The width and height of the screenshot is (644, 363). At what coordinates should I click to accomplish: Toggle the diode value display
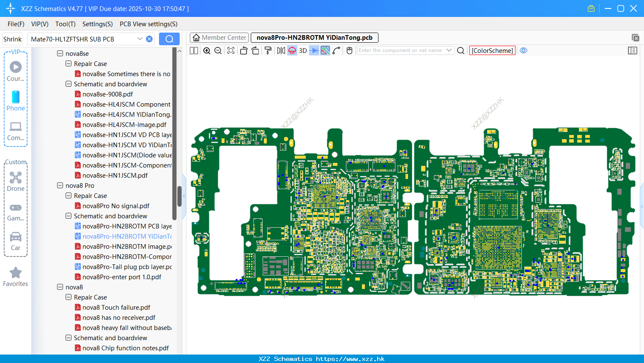(x=314, y=50)
